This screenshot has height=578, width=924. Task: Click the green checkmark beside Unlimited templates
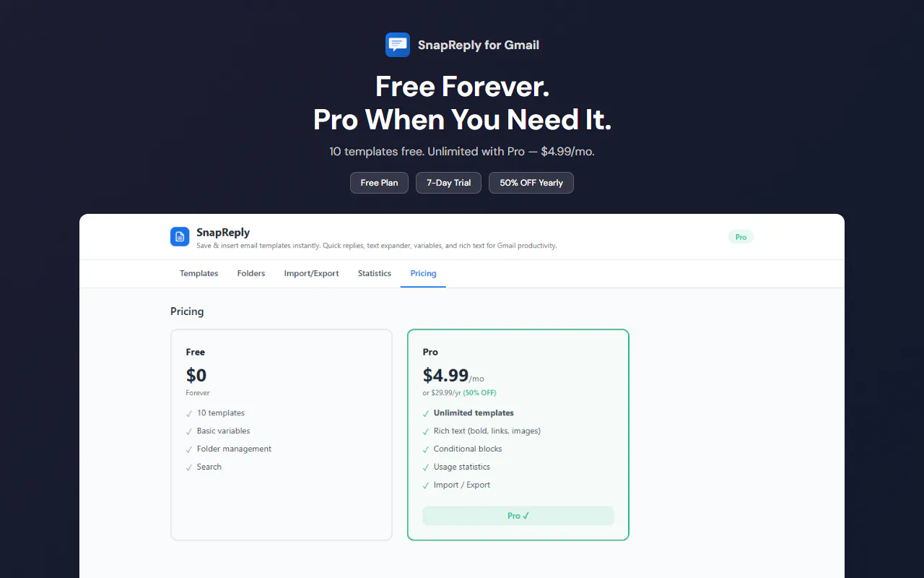426,413
